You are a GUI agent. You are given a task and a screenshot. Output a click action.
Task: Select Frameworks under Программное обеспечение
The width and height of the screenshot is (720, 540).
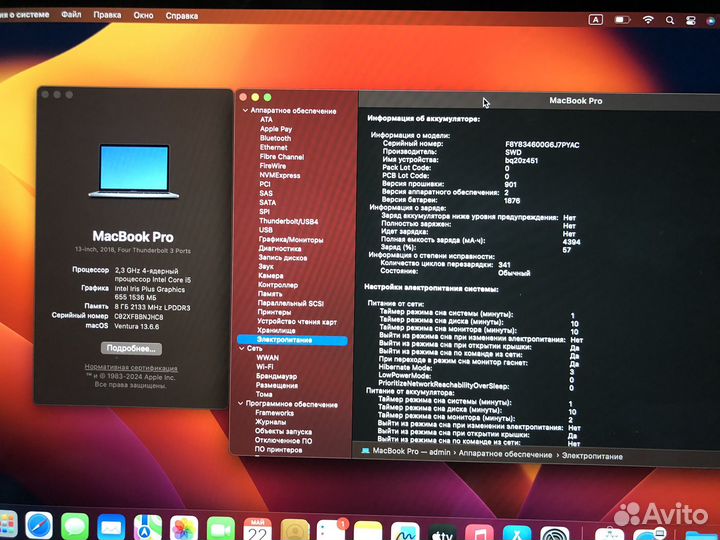275,413
